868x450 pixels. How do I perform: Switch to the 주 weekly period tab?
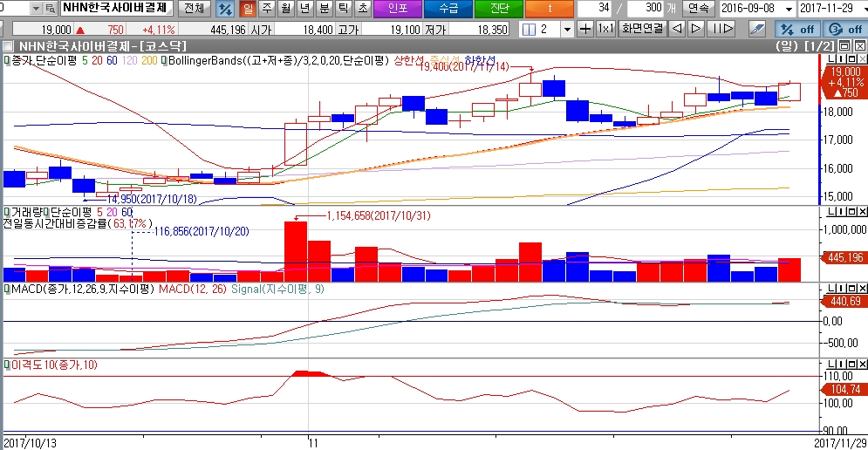266,9
